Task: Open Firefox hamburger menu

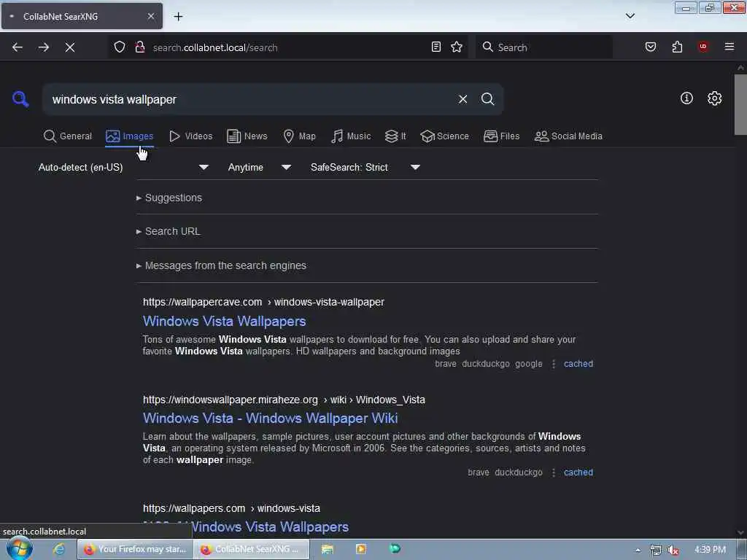Action: click(x=729, y=47)
